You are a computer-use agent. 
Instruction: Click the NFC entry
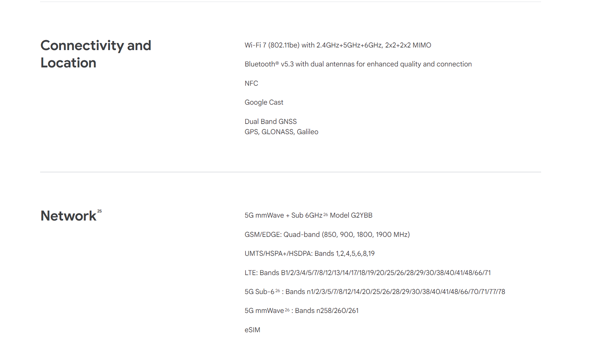point(251,83)
